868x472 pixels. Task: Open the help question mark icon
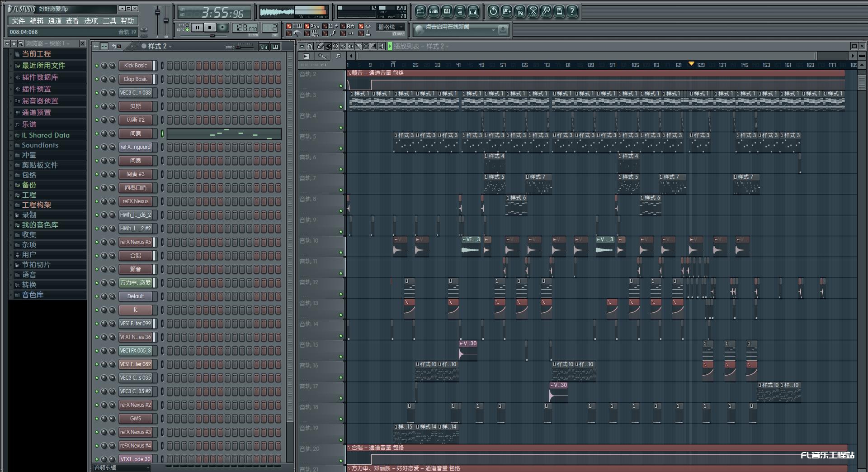(x=572, y=11)
